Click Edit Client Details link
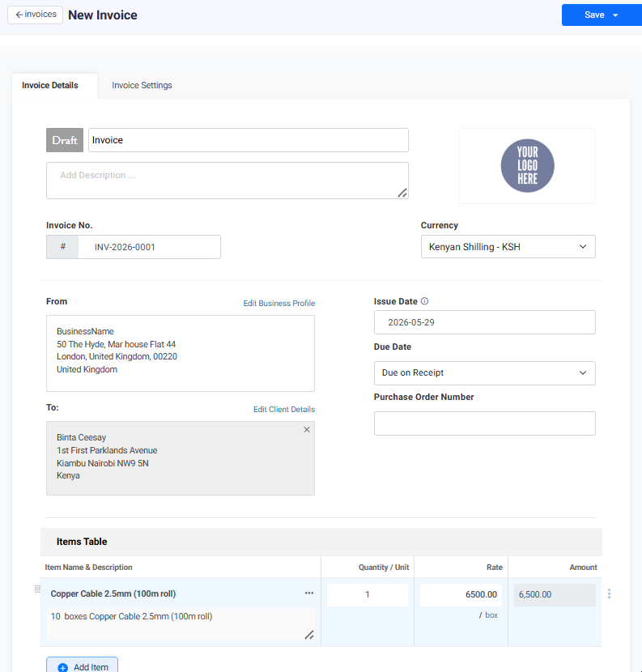The height and width of the screenshot is (672, 642). click(x=284, y=410)
